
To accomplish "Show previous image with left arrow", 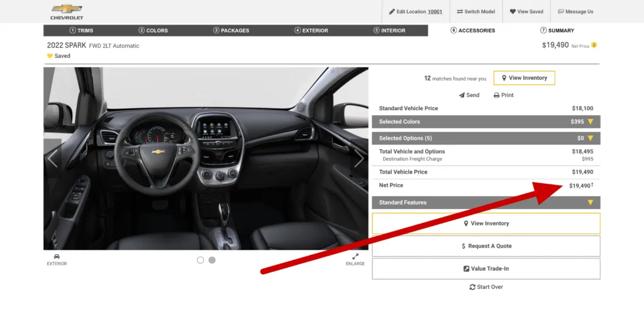I will tap(53, 159).
